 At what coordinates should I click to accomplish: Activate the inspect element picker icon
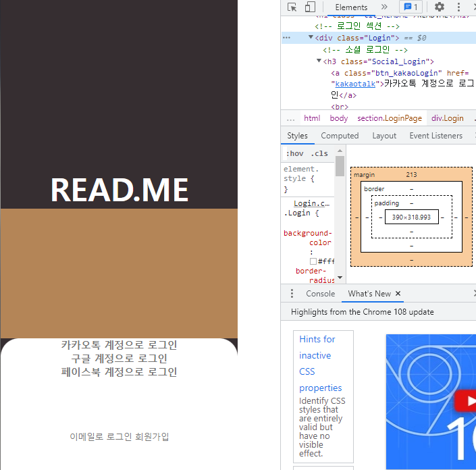click(x=292, y=7)
